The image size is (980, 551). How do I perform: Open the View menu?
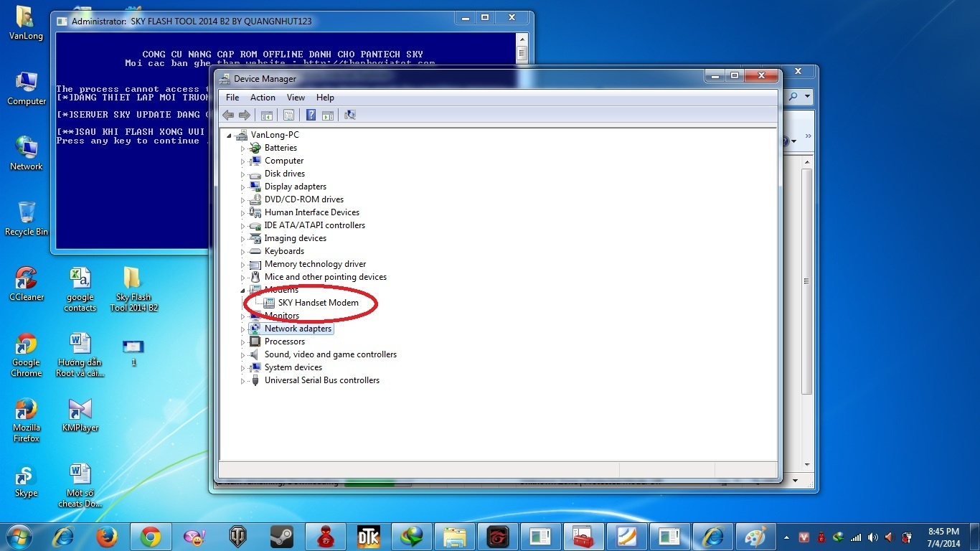click(x=296, y=98)
